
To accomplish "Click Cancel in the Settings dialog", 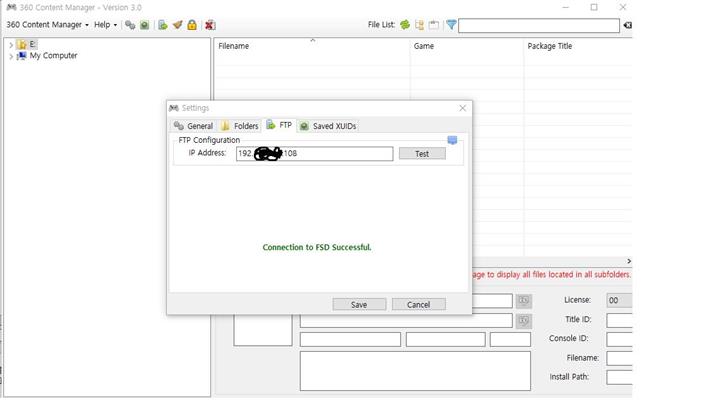I will 419,304.
